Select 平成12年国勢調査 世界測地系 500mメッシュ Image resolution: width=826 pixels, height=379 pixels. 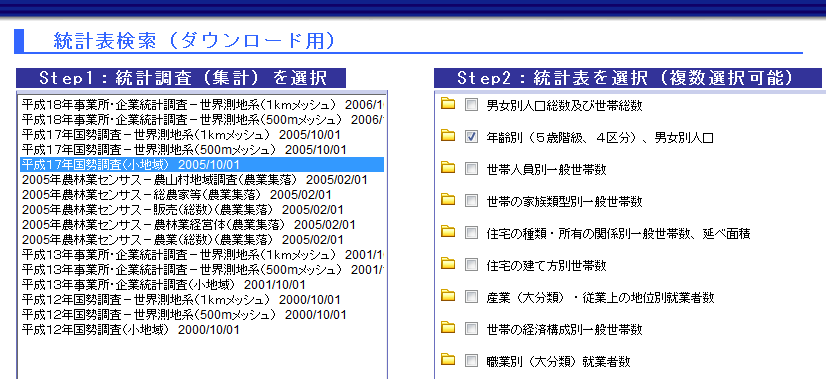(202, 315)
